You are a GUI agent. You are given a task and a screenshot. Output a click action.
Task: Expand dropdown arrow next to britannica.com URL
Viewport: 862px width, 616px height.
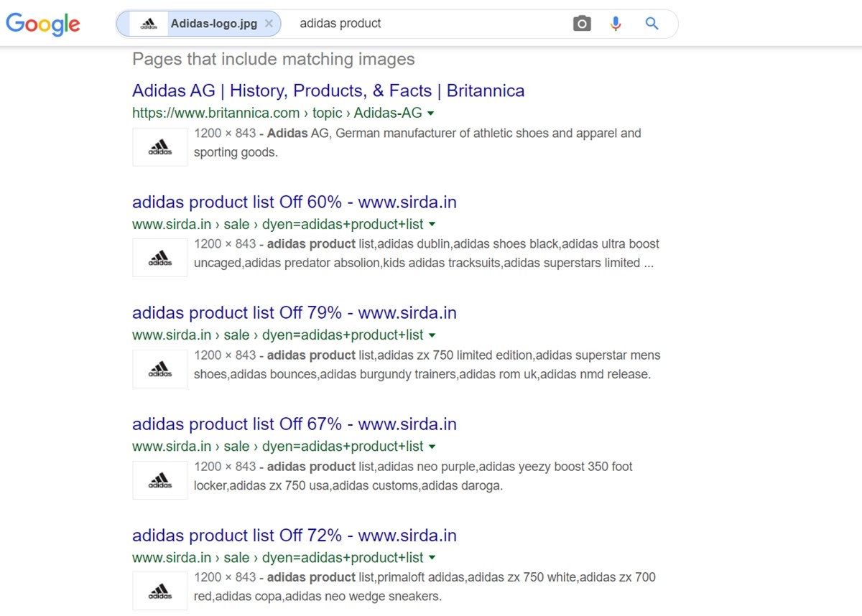point(431,113)
